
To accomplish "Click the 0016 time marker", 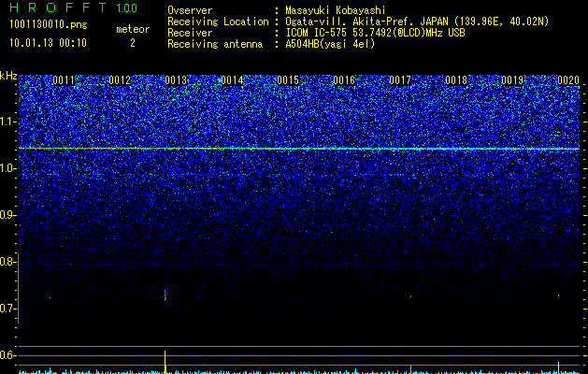I will coord(344,80).
